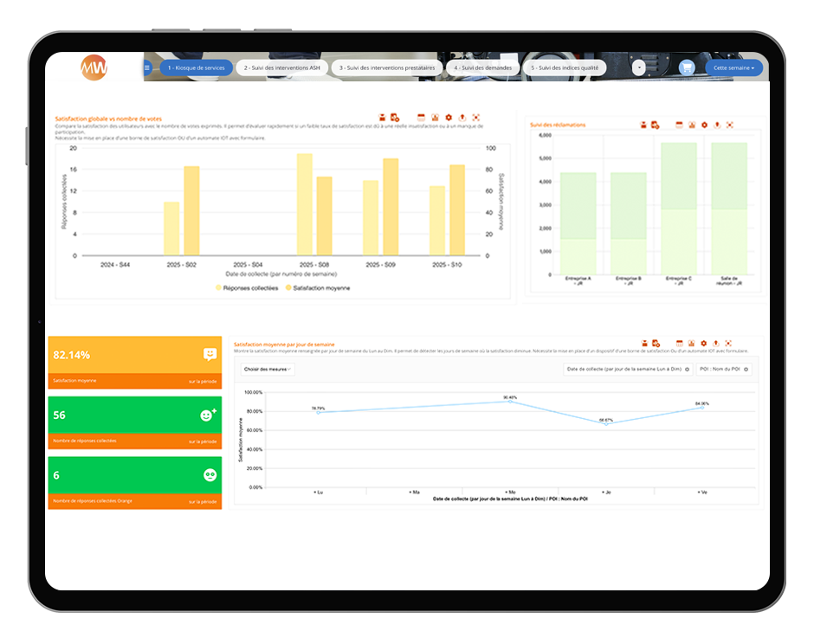
Task: Click the 82.14% Satisfaction moyenne tile
Action: coord(134,362)
